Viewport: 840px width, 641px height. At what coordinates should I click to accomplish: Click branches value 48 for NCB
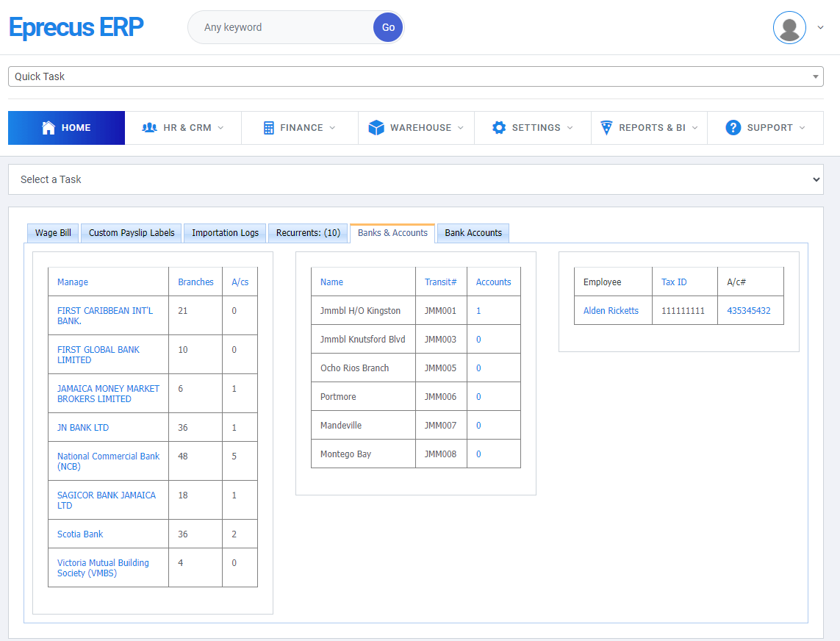(x=183, y=456)
